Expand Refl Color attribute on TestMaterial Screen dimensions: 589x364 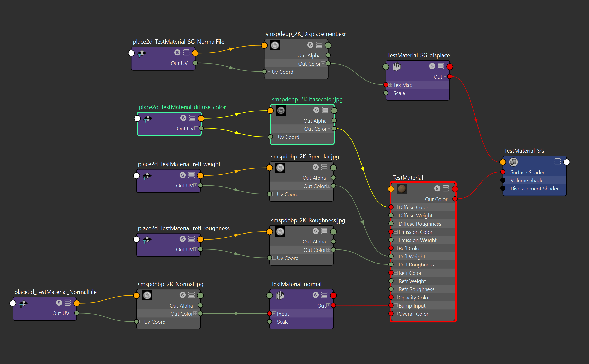pyautogui.click(x=396, y=248)
